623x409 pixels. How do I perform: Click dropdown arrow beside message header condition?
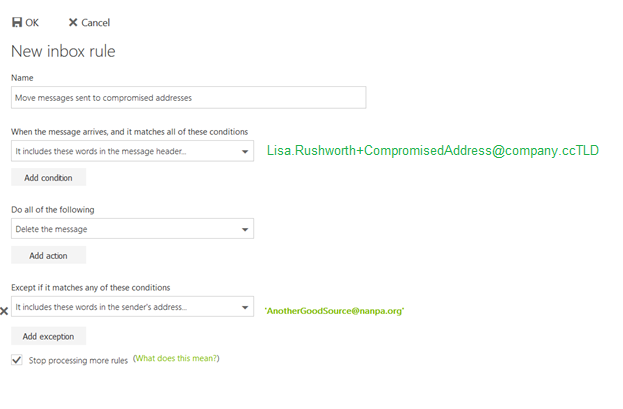click(x=245, y=151)
